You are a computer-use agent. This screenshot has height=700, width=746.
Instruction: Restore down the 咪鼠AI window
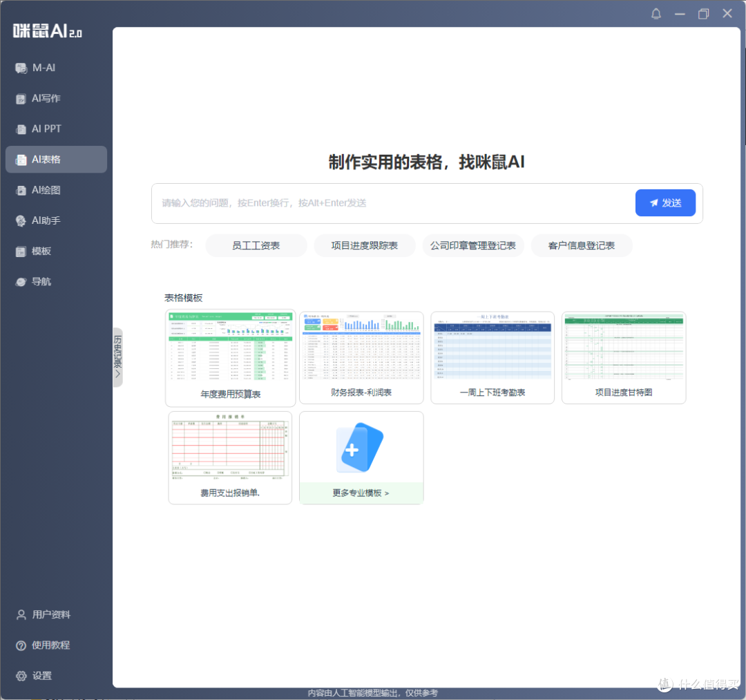tap(704, 14)
